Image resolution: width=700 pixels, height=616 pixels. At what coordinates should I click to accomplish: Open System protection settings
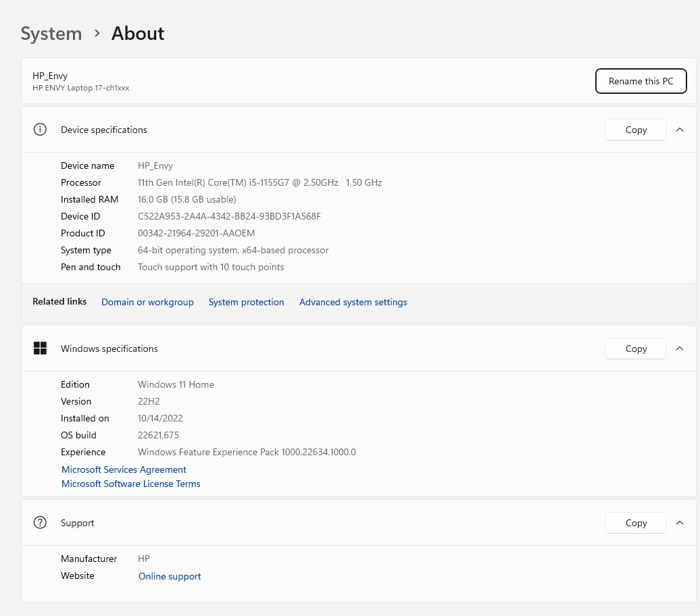246,302
